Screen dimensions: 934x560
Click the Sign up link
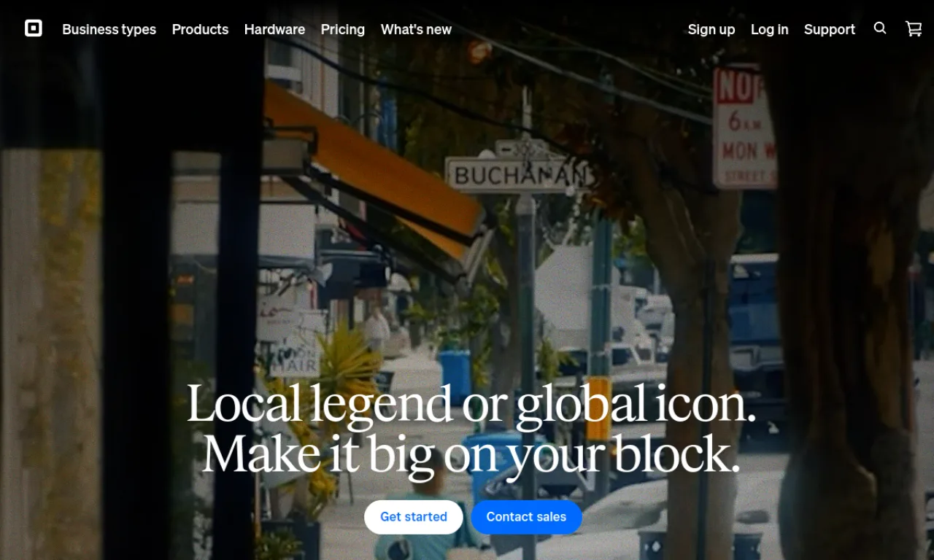[711, 29]
